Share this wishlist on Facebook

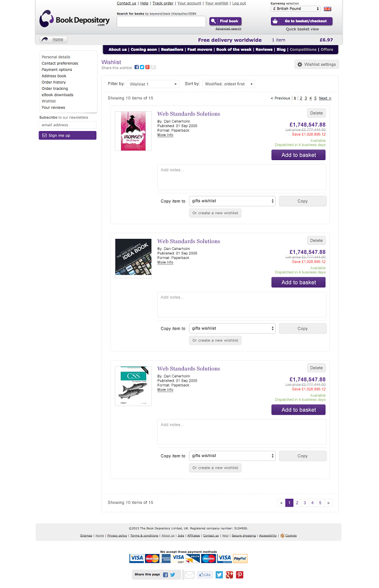point(137,67)
